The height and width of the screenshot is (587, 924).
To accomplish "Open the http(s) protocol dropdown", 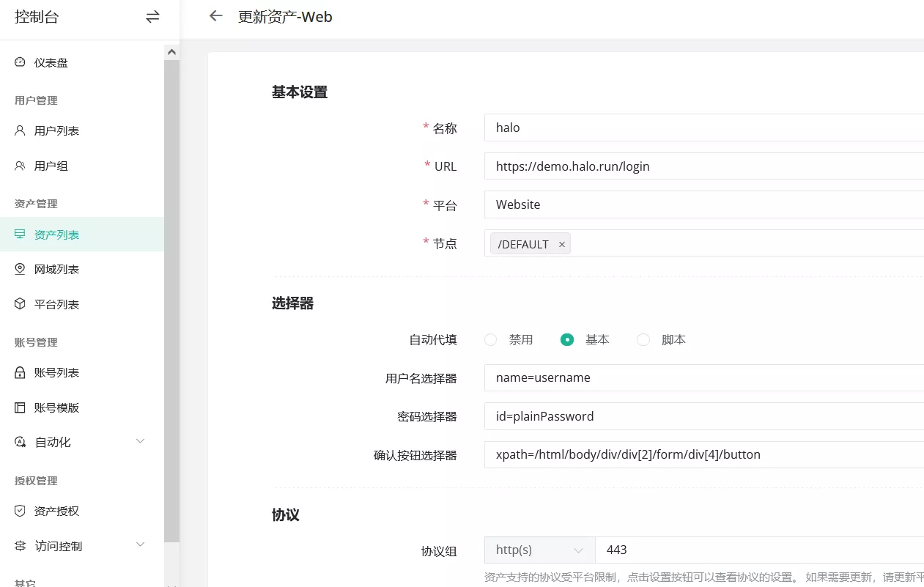I will [x=539, y=550].
